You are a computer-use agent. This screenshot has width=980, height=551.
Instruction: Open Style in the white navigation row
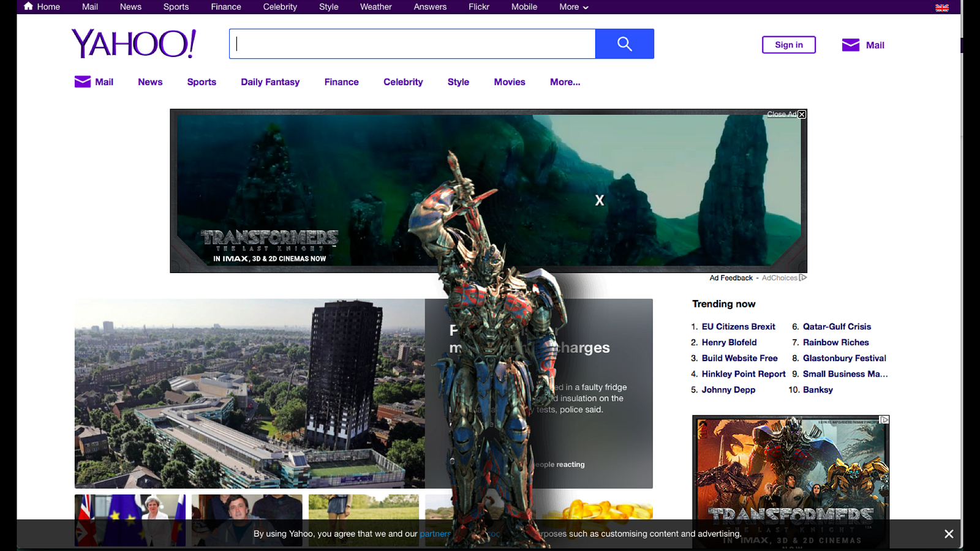tap(458, 82)
